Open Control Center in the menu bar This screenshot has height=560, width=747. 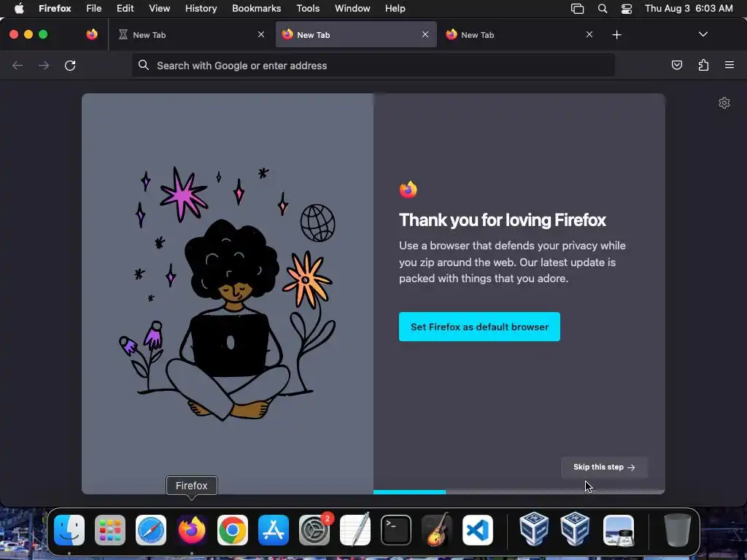(627, 9)
